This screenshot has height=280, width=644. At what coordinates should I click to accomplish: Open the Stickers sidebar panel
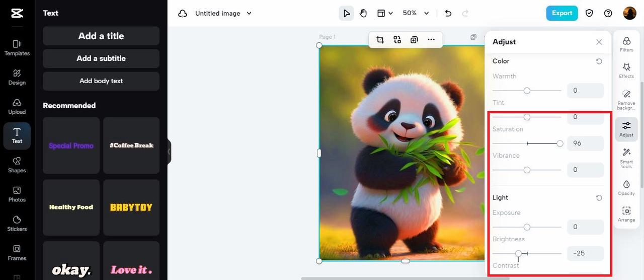[17, 224]
